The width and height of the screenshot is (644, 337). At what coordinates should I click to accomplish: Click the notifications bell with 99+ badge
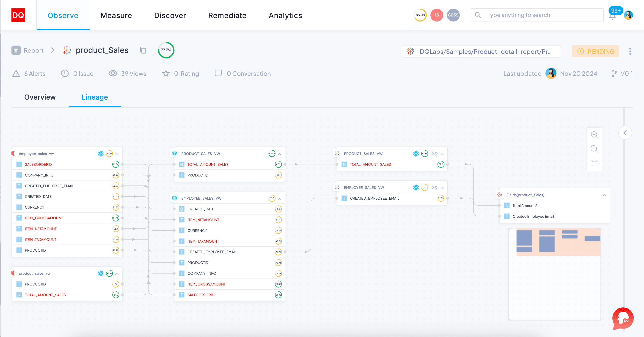click(x=612, y=16)
